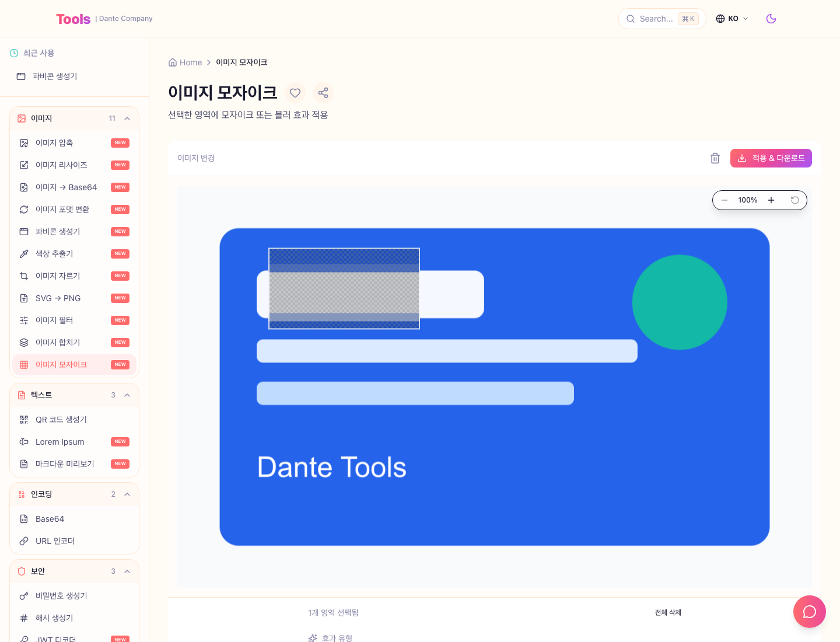Click the 100% zoom level value
The width and height of the screenshot is (840, 642).
coord(748,200)
